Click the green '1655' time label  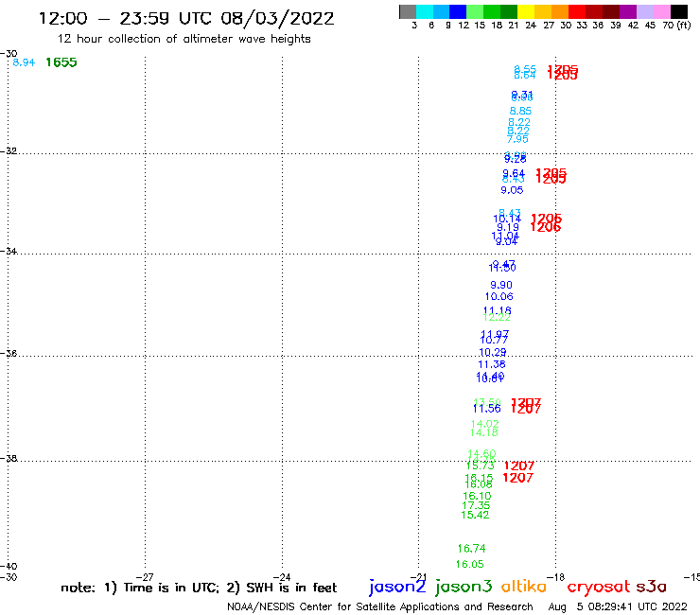61,62
